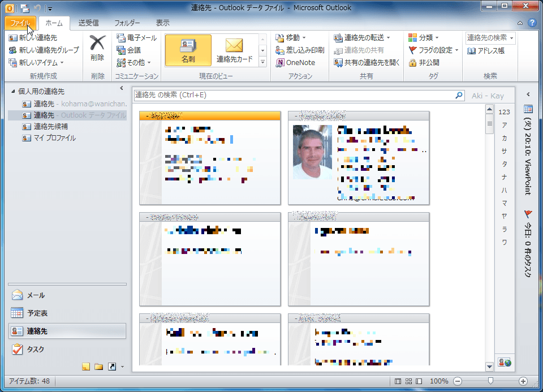
Task: Open the More (その他) communication dropdown
Action: click(133, 63)
